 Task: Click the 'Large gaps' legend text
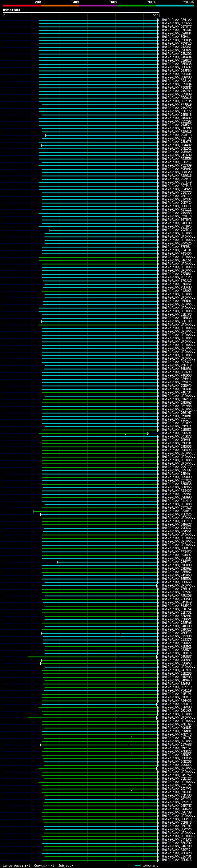coord(13,865)
